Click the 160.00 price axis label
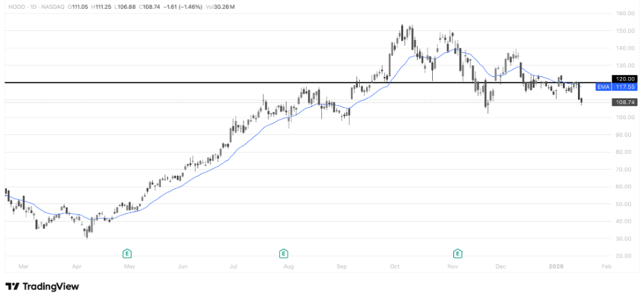The image size is (644, 301). pos(624,14)
